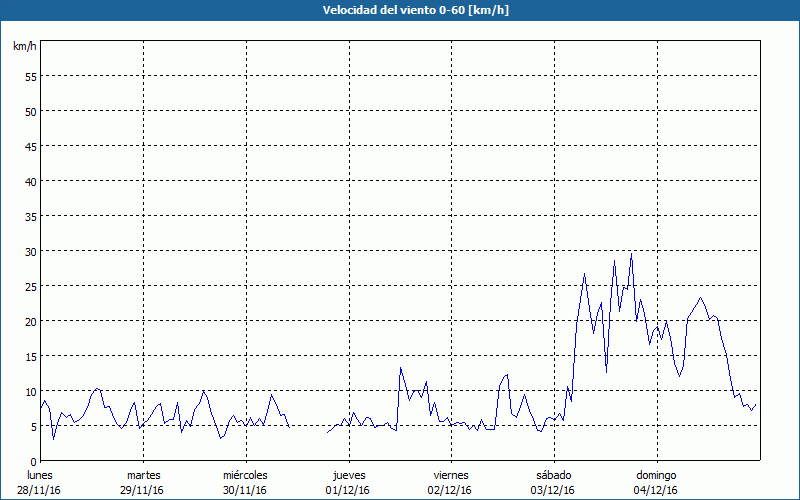This screenshot has height=500, width=800.
Task: Click the Y-axis value 30
Action: [x=30, y=251]
